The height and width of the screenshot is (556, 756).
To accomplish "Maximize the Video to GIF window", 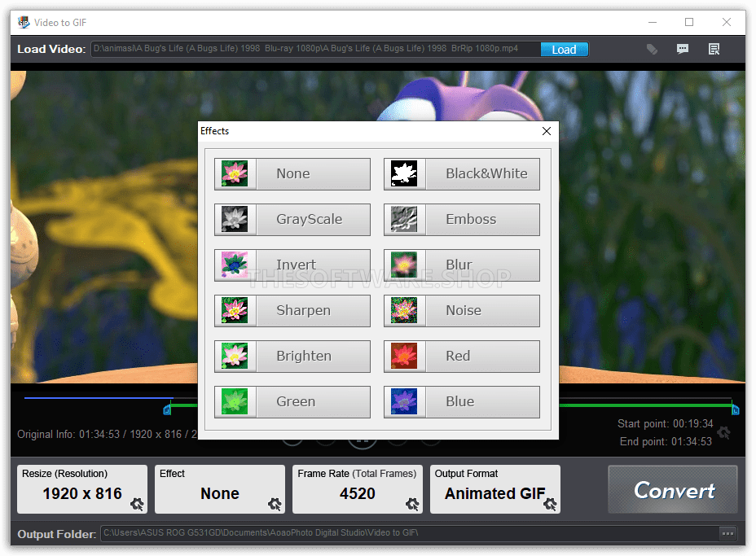I will (x=689, y=22).
